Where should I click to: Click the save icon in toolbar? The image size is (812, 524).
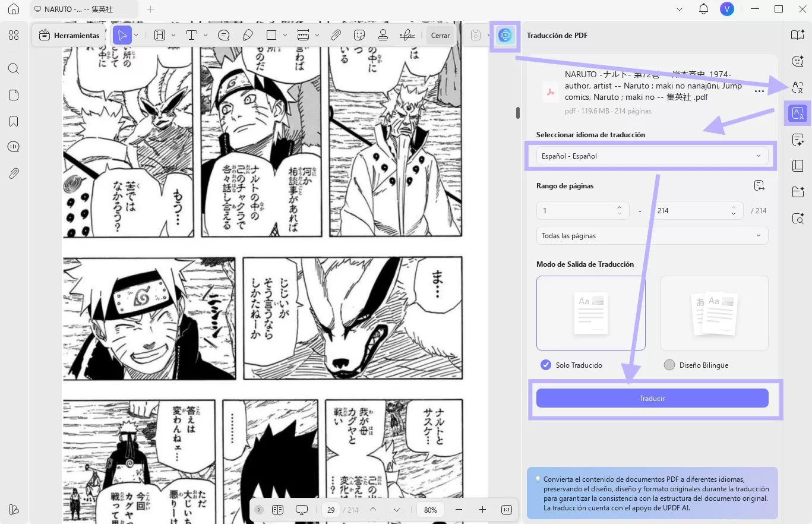pos(475,35)
